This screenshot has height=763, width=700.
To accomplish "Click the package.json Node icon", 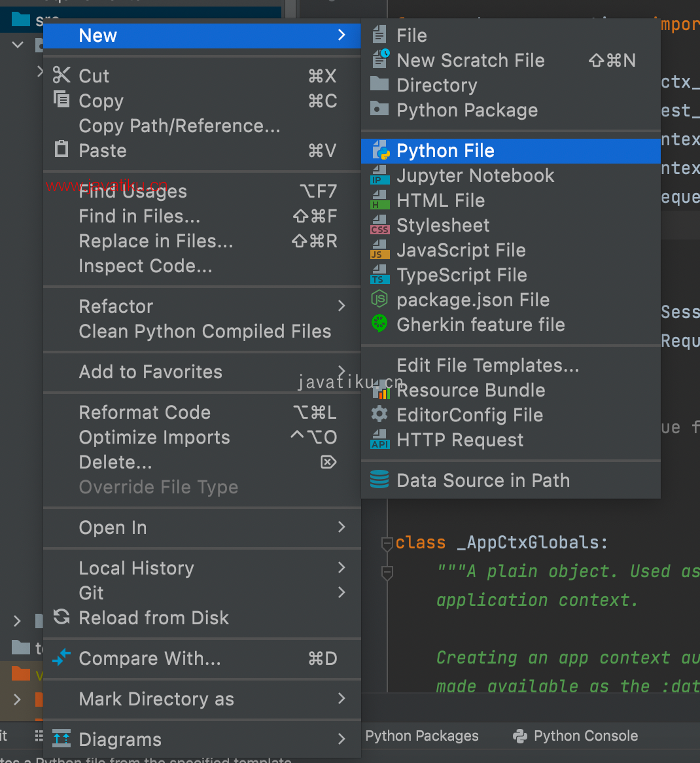I will [x=379, y=299].
